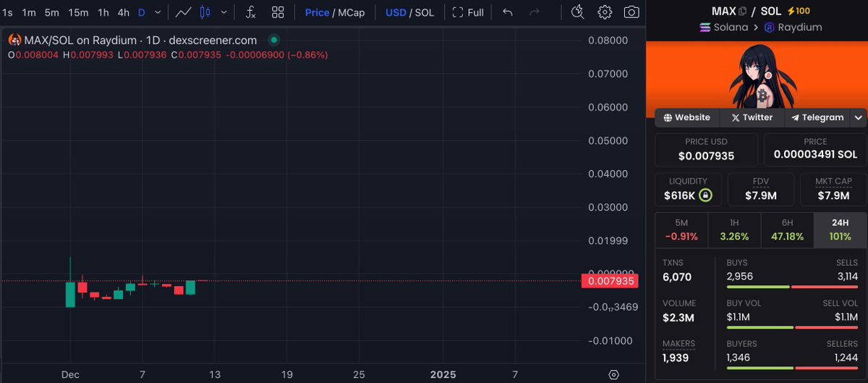The image size is (868, 383).
Task: Click the price in SOL box
Action: (x=815, y=149)
